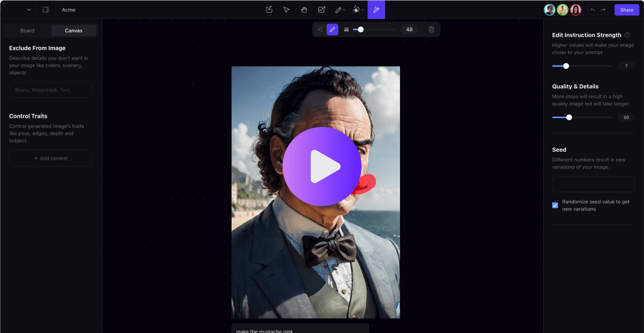Screen dimensions: 644x333
Task: Click the Share button
Action: [626, 10]
